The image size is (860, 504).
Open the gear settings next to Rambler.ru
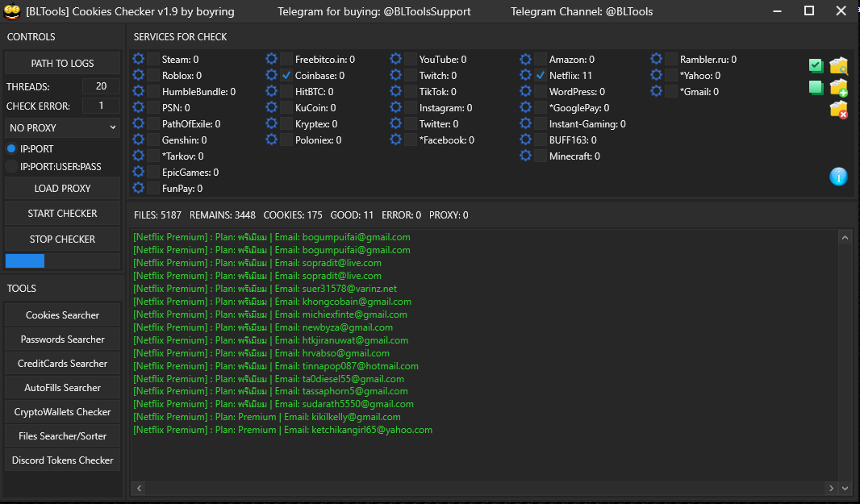tap(656, 59)
